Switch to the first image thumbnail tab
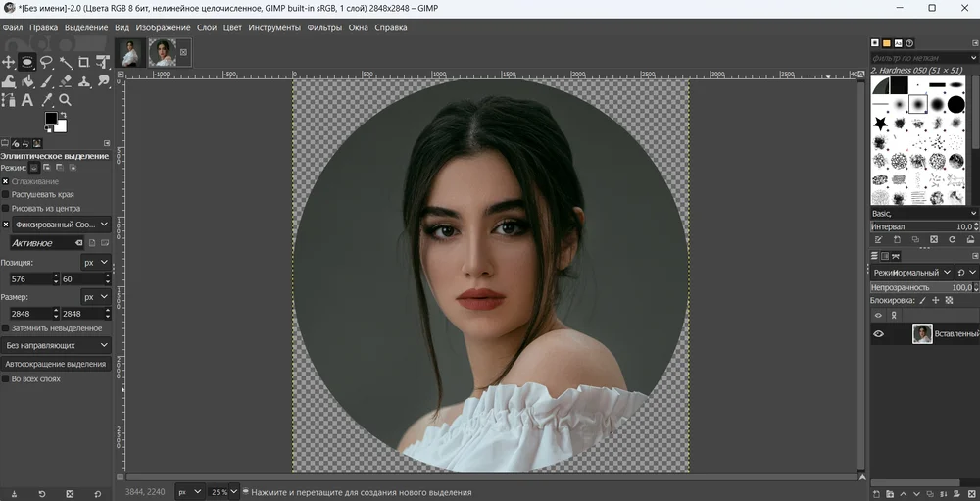Viewport: 980px width, 501px height. pyautogui.click(x=130, y=53)
